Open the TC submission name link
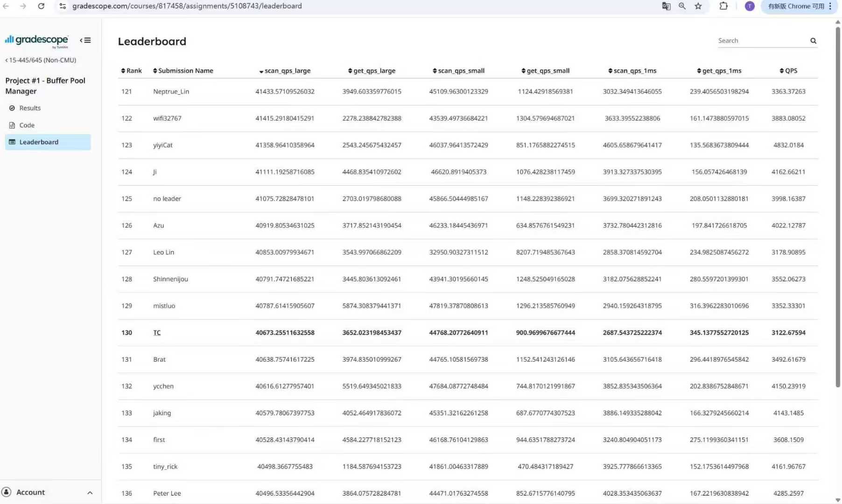 [157, 333]
